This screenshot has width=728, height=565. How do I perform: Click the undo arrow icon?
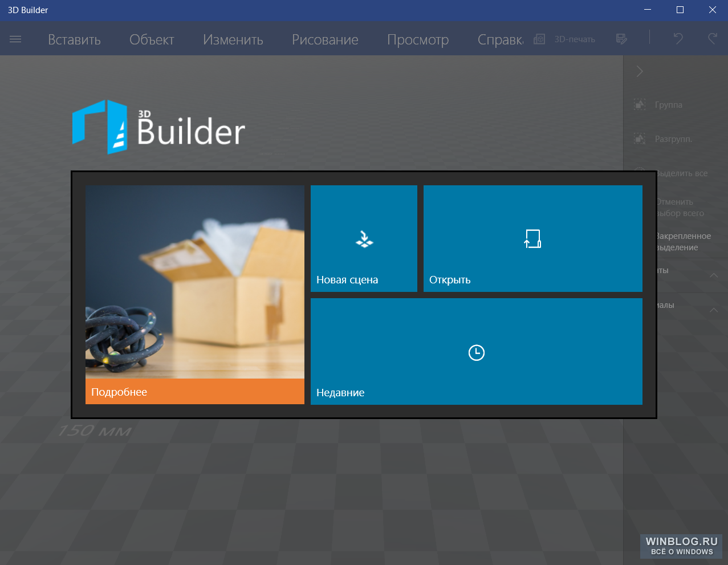(678, 39)
